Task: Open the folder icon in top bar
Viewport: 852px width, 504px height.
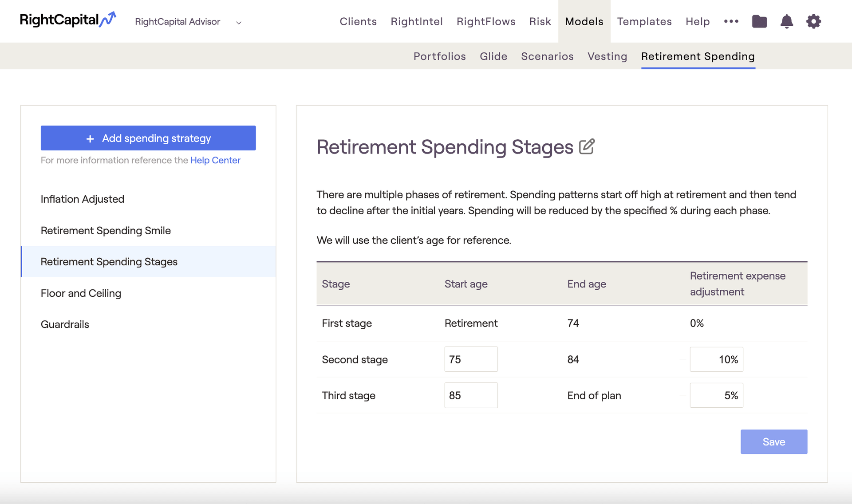Action: (x=759, y=21)
